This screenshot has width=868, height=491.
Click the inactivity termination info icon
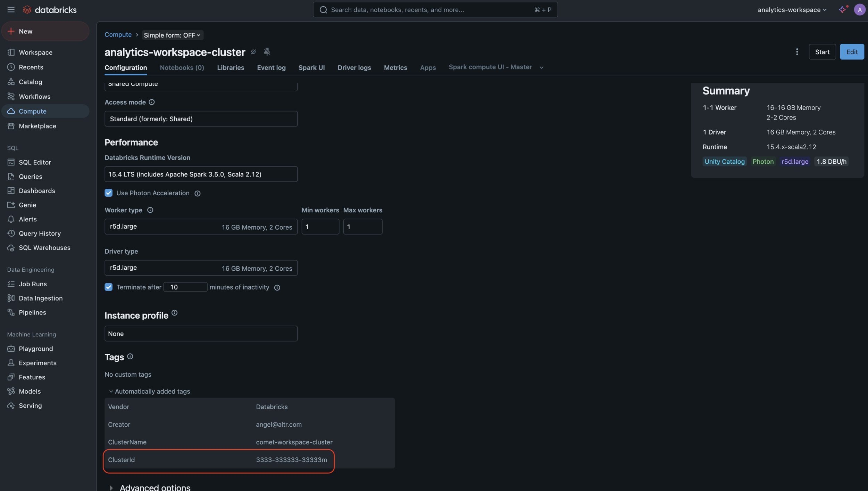[x=277, y=288]
